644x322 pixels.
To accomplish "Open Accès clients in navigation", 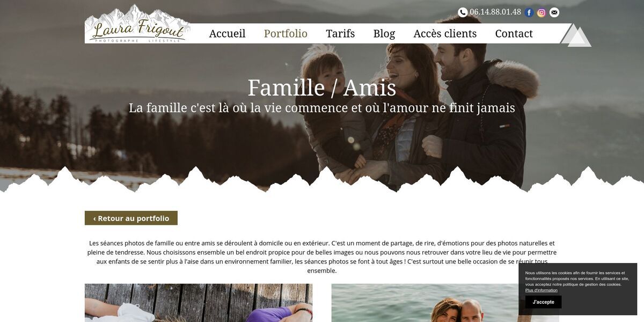I will coord(445,33).
